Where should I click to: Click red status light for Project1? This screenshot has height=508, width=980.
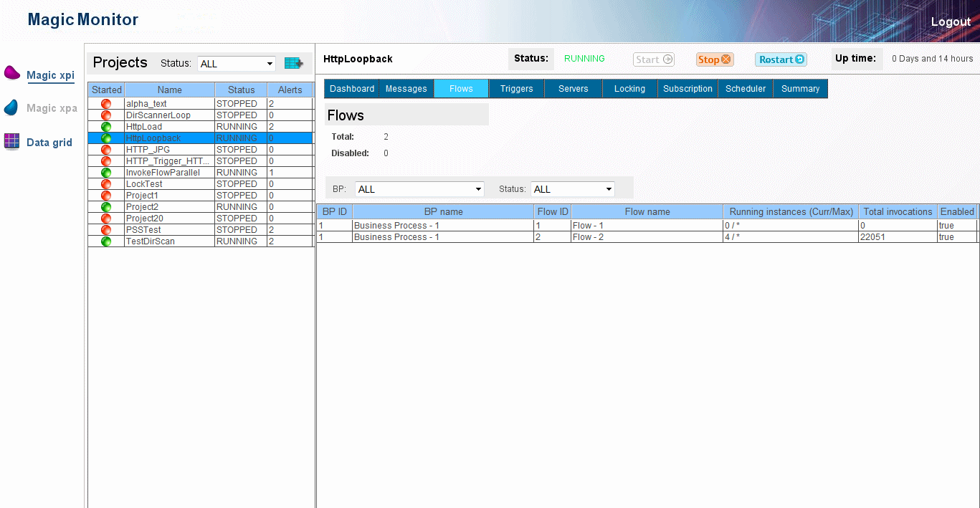click(106, 196)
